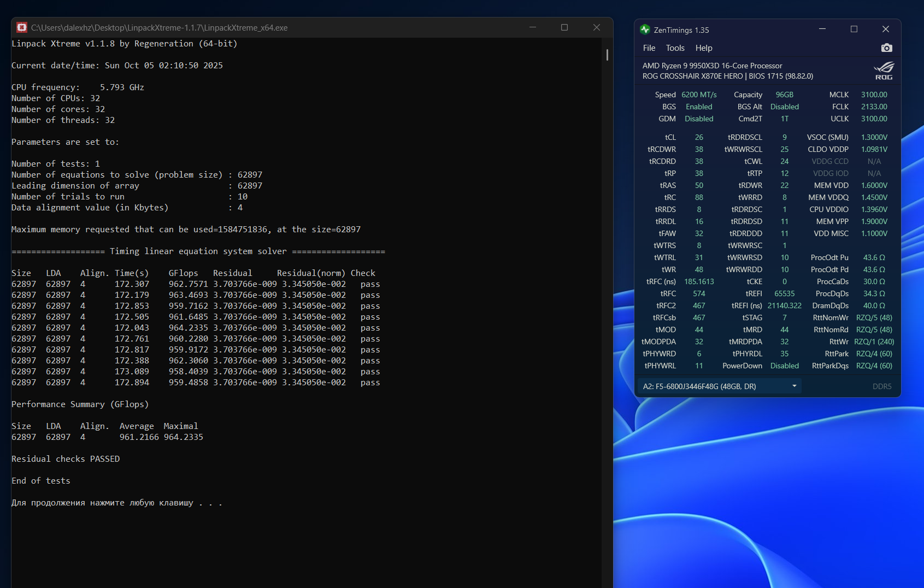
Task: Click the Time(s) result 173.089
Action: (132, 372)
